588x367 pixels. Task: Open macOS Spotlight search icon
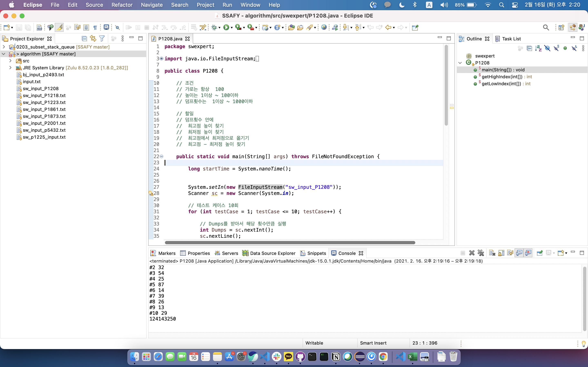click(501, 5)
